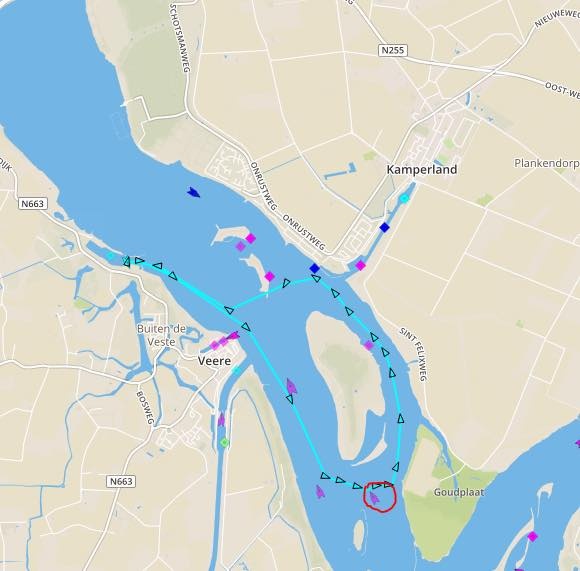Click the dark blue diamond marker below Kamperland
The image size is (580, 571).
point(385,227)
